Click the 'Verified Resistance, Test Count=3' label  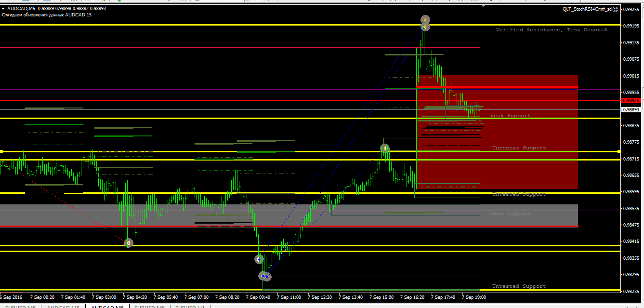pos(552,30)
